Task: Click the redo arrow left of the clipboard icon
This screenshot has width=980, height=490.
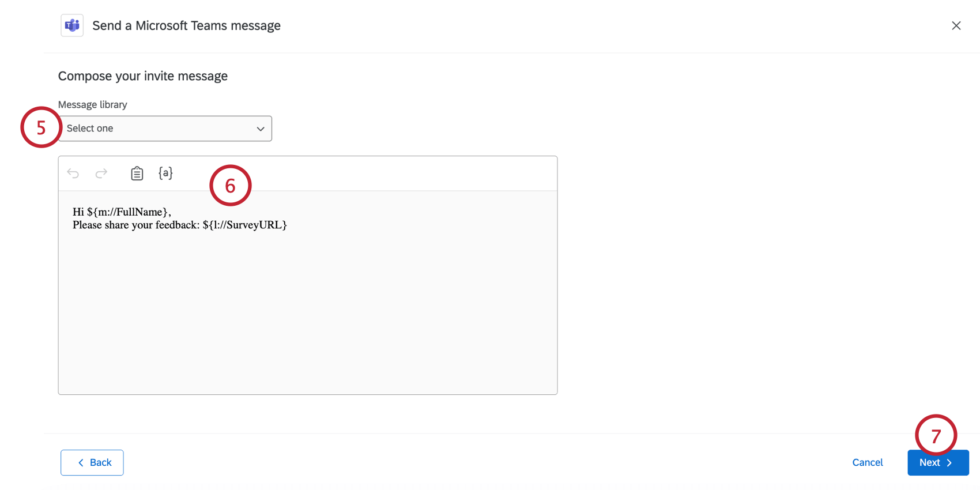Action: (x=101, y=173)
